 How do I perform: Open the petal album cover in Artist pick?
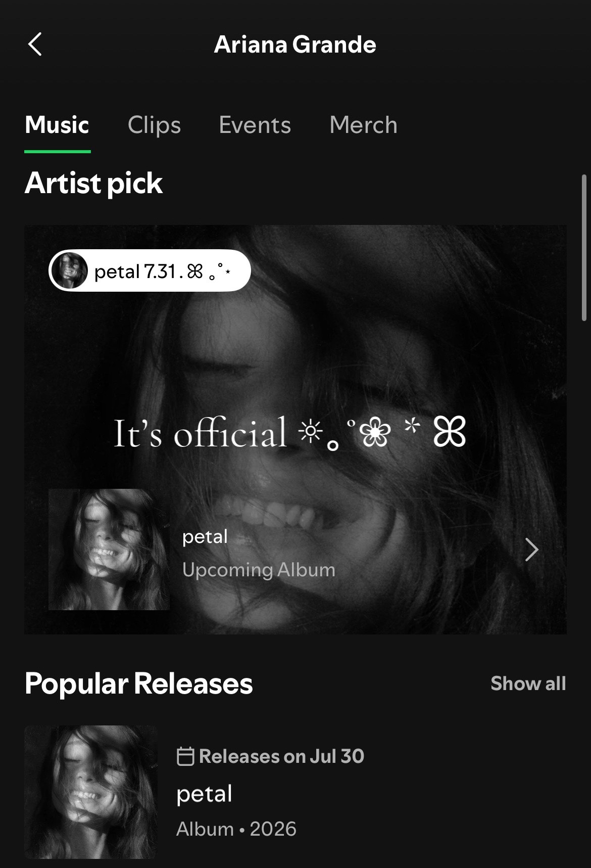tap(109, 549)
